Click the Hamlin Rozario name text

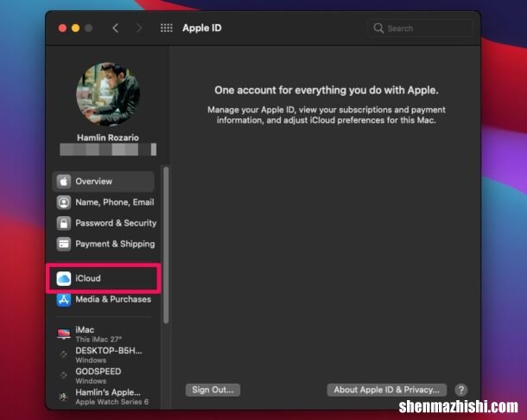(108, 137)
